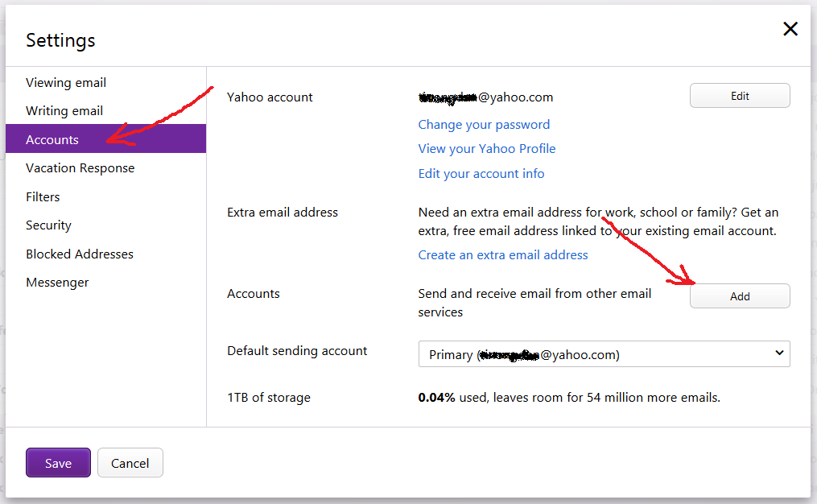
Task: Expand the Default sending account dropdown
Action: coord(604,354)
